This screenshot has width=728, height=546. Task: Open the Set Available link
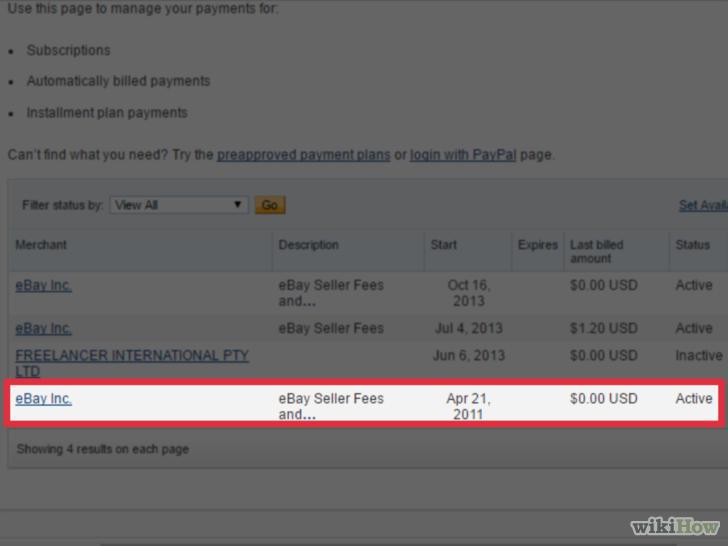(703, 205)
